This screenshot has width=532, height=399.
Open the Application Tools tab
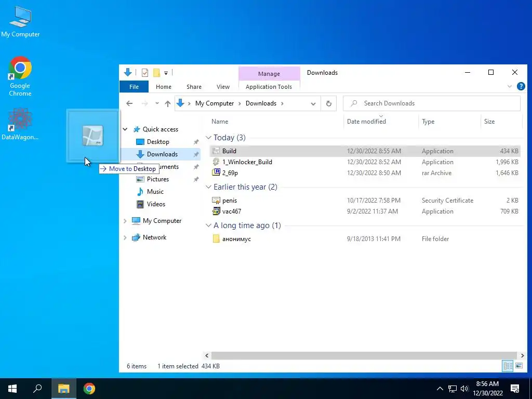pos(269,87)
